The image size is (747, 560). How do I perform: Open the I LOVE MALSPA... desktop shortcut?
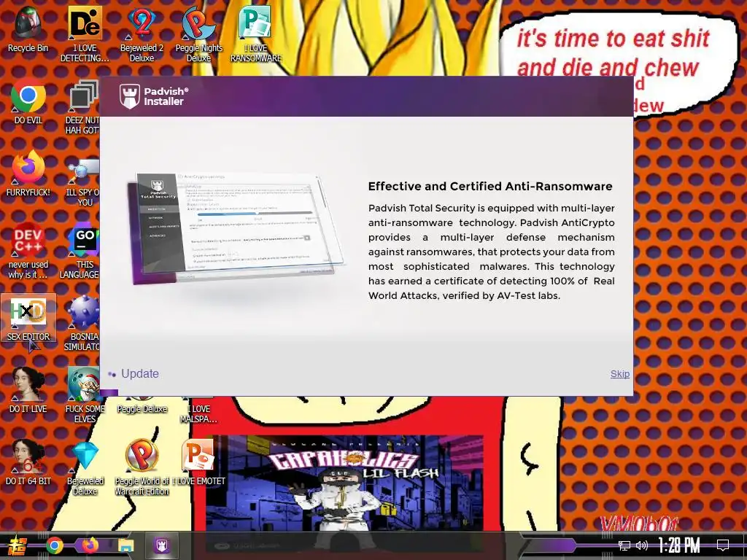coord(198,410)
